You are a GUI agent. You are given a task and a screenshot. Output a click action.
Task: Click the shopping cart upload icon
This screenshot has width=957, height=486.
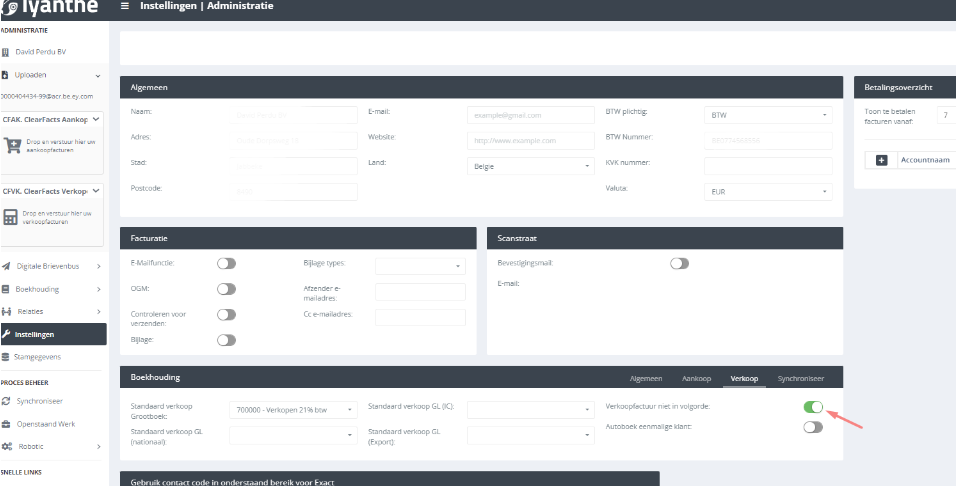coord(13,146)
